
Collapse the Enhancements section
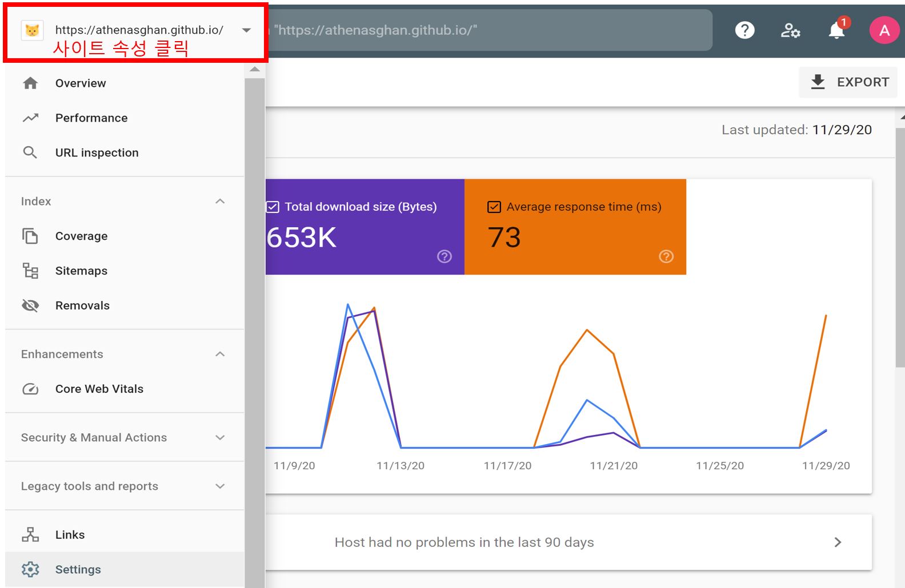click(220, 355)
